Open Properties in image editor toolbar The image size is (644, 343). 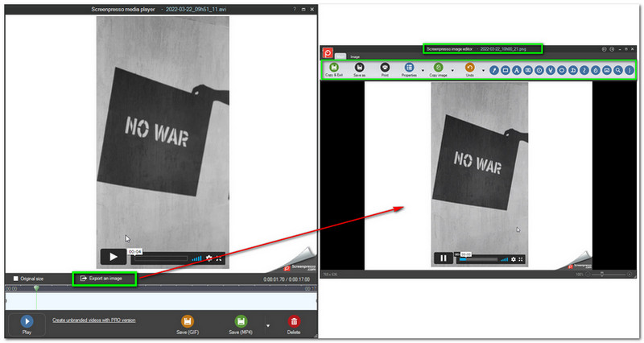(409, 69)
